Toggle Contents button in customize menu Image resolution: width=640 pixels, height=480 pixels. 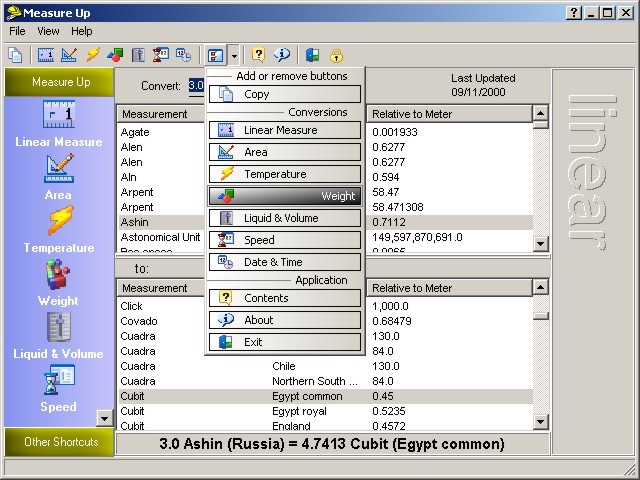[285, 298]
